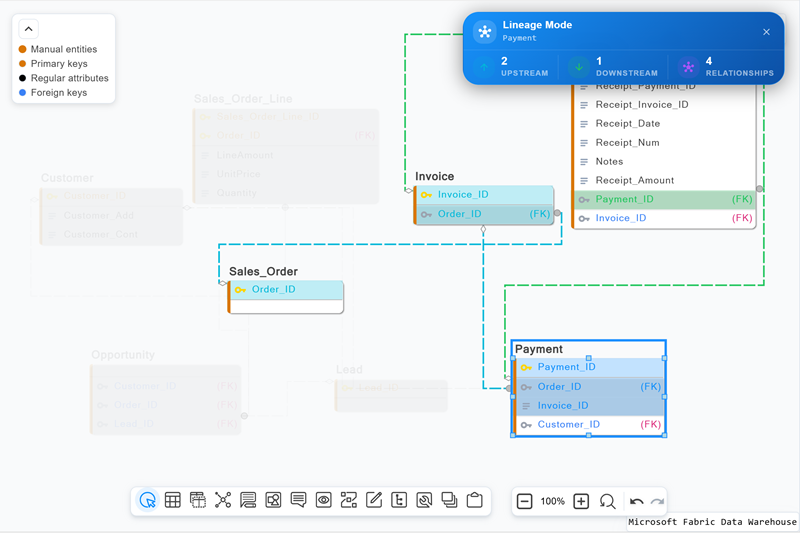Select Order_ID row in Invoice table
Image resolution: width=800 pixels, height=534 pixels.
pyautogui.click(x=484, y=214)
